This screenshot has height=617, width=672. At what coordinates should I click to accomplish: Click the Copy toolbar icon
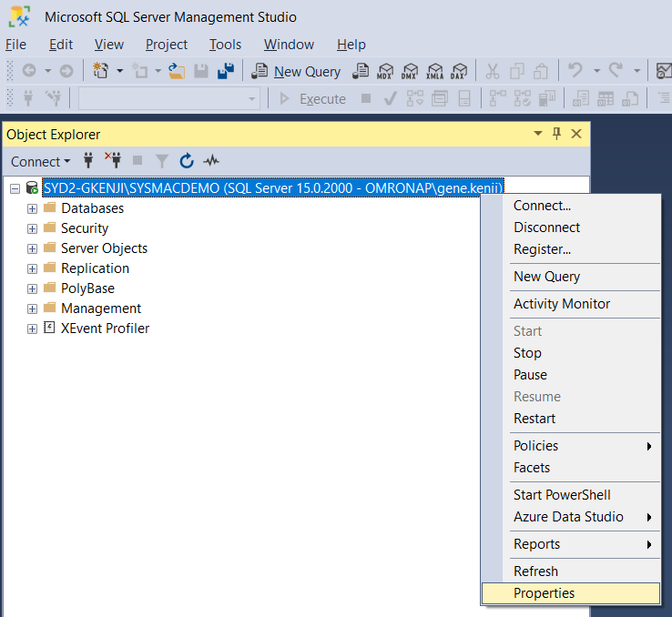point(517,71)
